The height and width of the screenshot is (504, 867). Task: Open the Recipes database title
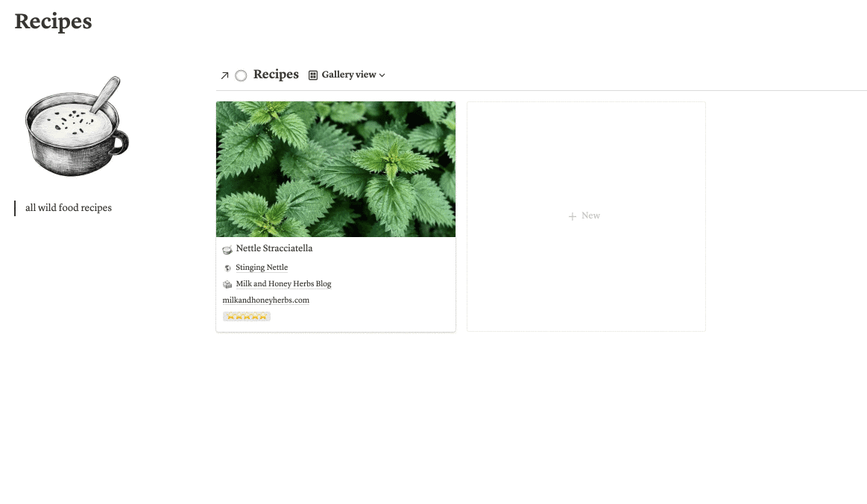pyautogui.click(x=276, y=74)
